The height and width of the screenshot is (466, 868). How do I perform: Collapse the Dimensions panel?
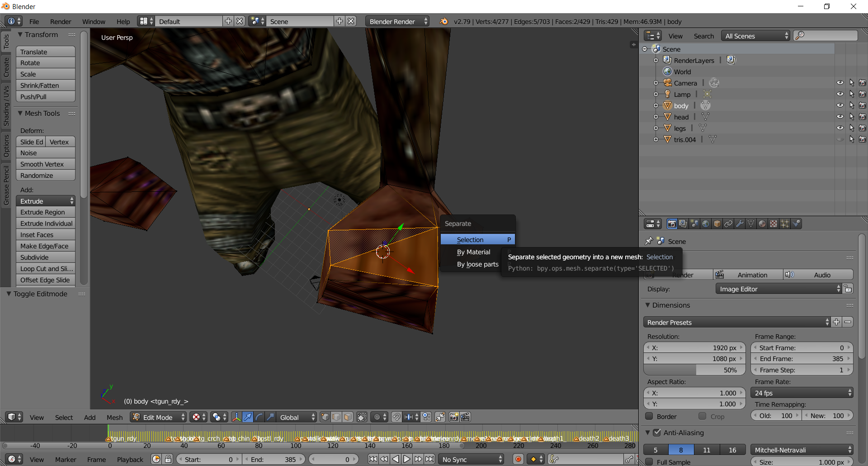647,305
